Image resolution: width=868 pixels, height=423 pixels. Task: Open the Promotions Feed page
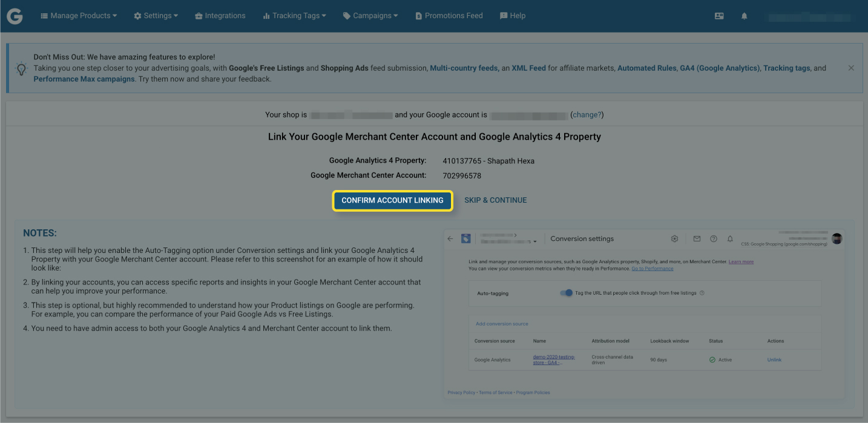(449, 16)
